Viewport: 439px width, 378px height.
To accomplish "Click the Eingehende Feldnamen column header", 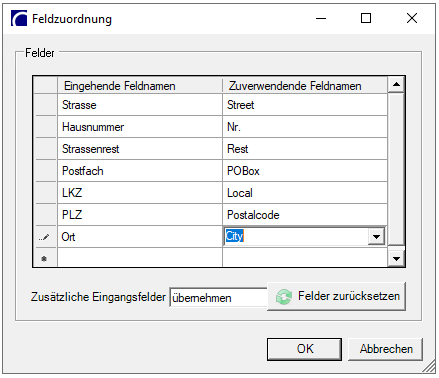I will pyautogui.click(x=140, y=86).
